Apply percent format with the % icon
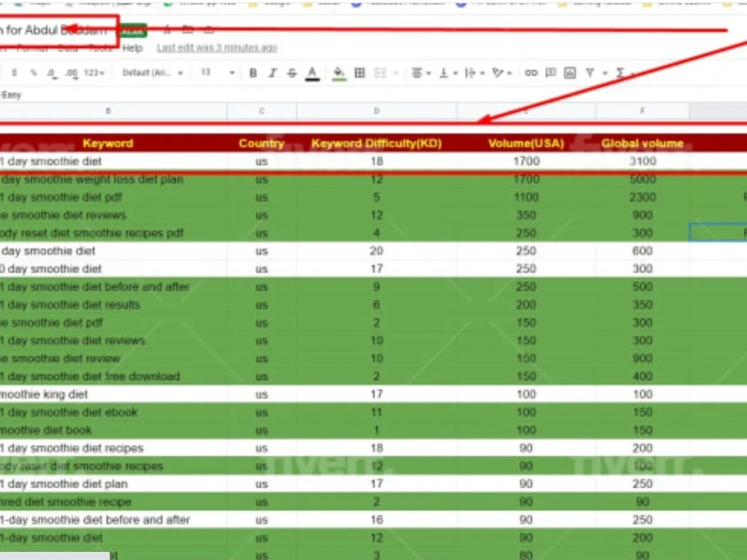 33,73
